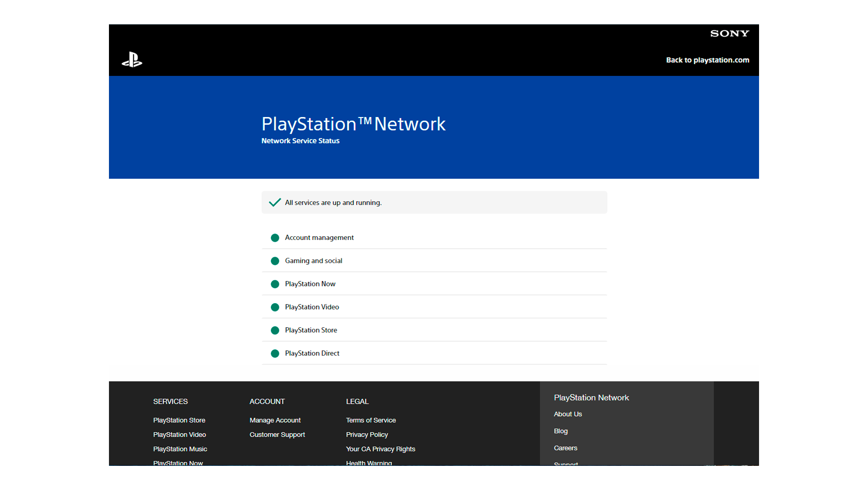The width and height of the screenshot is (868, 488).
Task: Expand the Account management service row
Action: 434,238
